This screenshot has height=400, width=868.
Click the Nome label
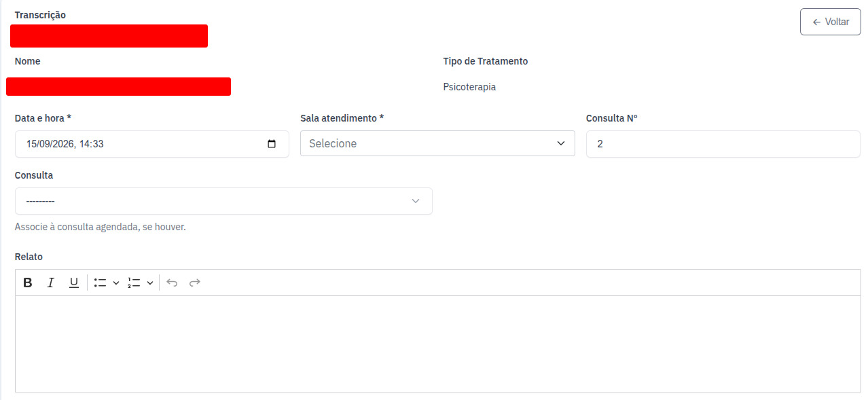(27, 61)
